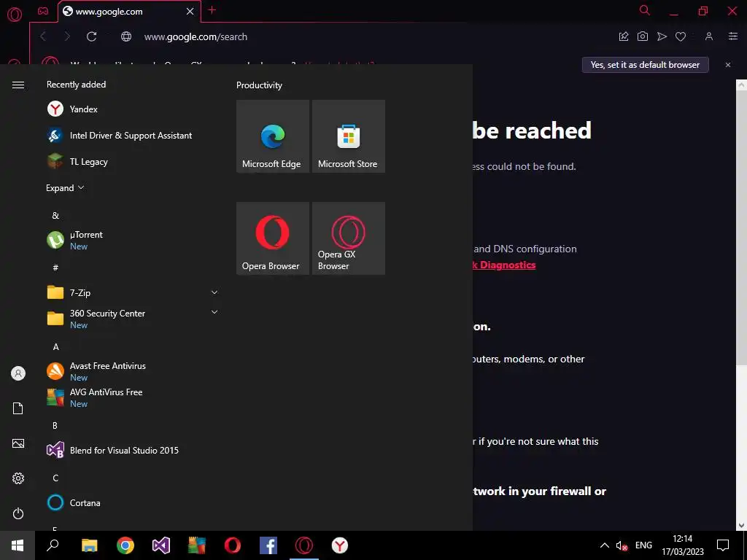
Task: Open Cortana from the app list
Action: pos(133,502)
